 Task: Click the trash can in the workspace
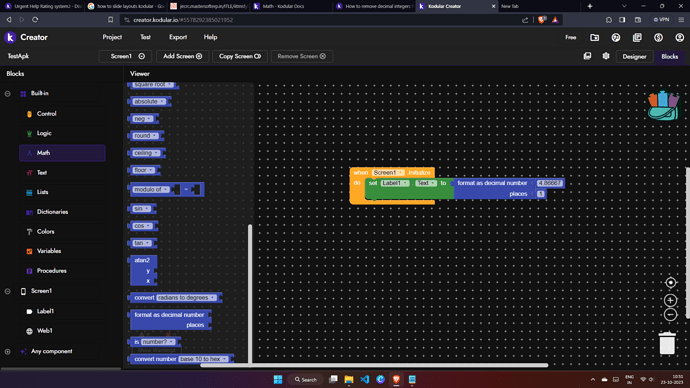[x=667, y=343]
